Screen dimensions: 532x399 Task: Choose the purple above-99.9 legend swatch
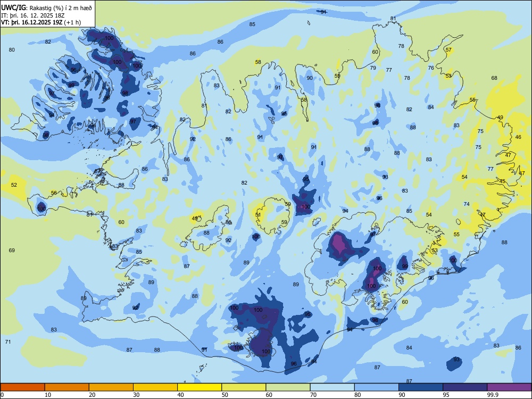509,387
